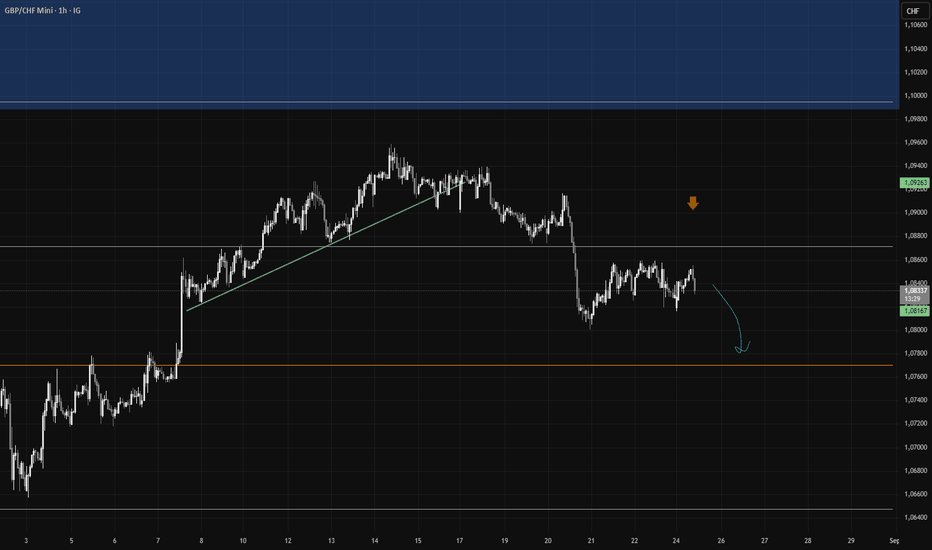Click the 1,07000 price axis value
The height and width of the screenshot is (550, 932).
[915, 447]
